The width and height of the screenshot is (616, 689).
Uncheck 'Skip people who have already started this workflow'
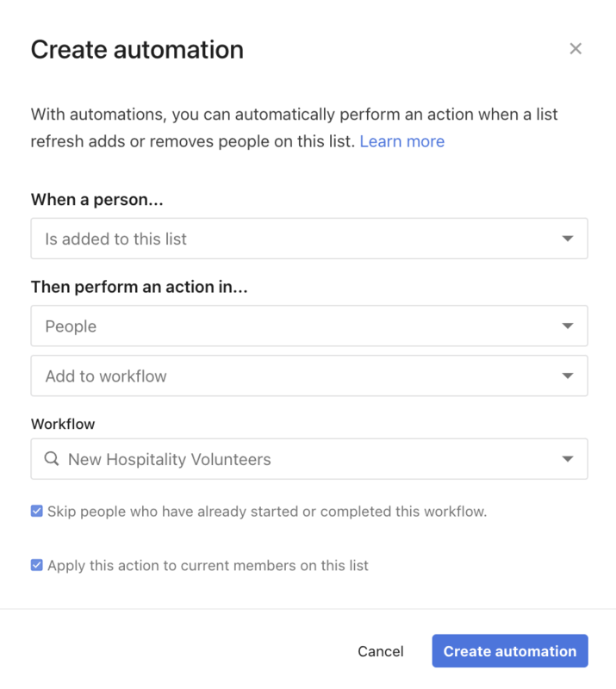(36, 511)
